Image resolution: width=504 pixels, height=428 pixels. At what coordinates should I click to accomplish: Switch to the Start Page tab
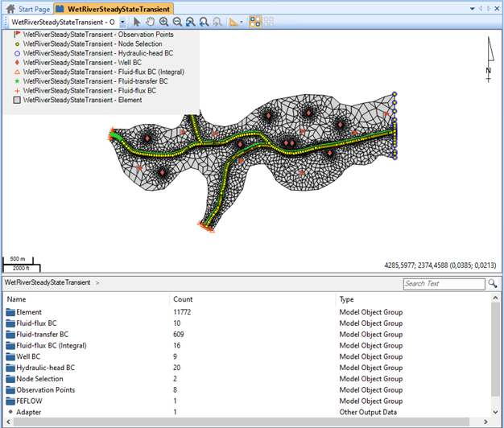click(x=28, y=9)
